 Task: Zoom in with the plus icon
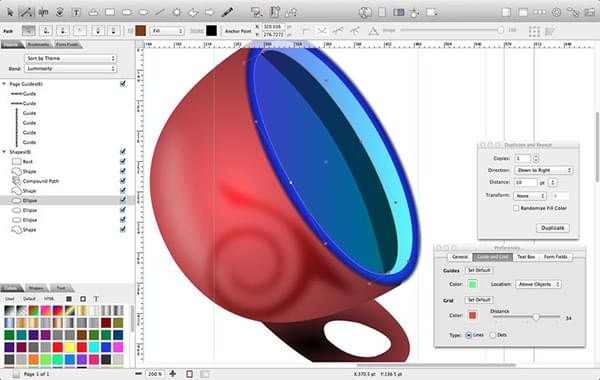coord(173,373)
